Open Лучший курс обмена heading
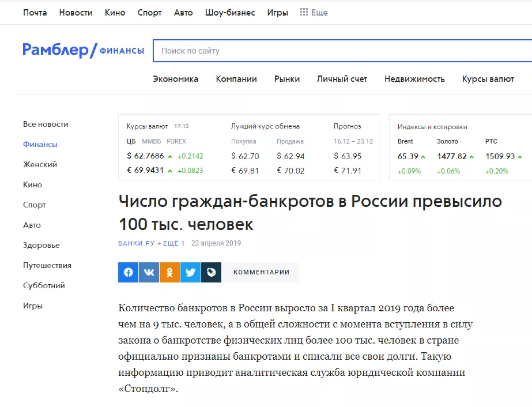 click(x=265, y=126)
